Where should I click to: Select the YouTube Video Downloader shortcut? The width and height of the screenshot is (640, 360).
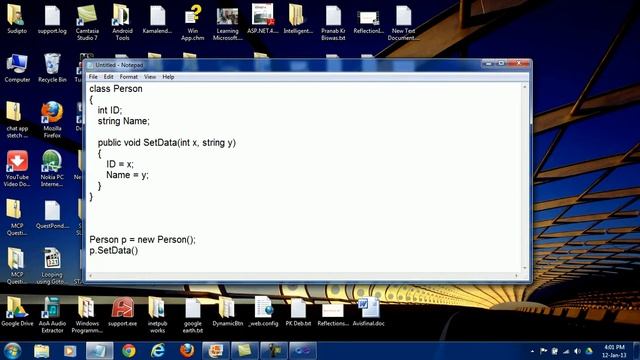click(17, 169)
